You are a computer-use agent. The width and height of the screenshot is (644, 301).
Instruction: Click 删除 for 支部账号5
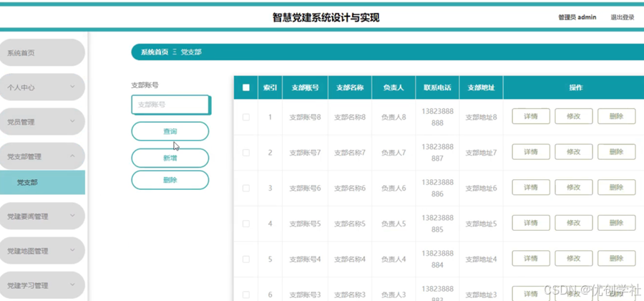[x=617, y=223]
